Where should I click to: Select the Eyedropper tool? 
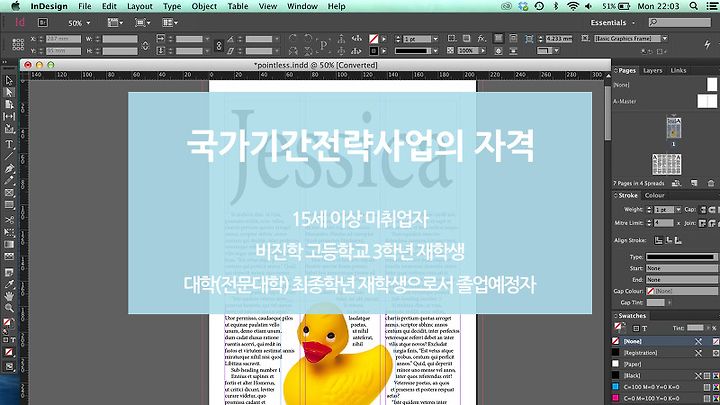click(9, 284)
